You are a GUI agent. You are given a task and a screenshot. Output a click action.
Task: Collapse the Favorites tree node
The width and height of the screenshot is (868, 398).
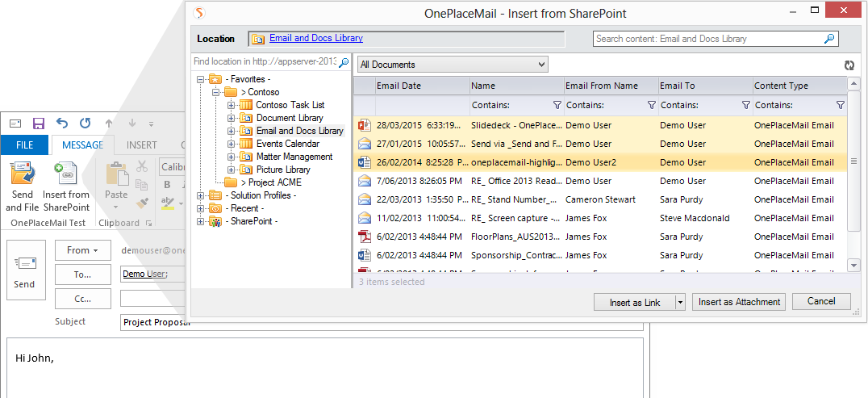[x=201, y=79]
